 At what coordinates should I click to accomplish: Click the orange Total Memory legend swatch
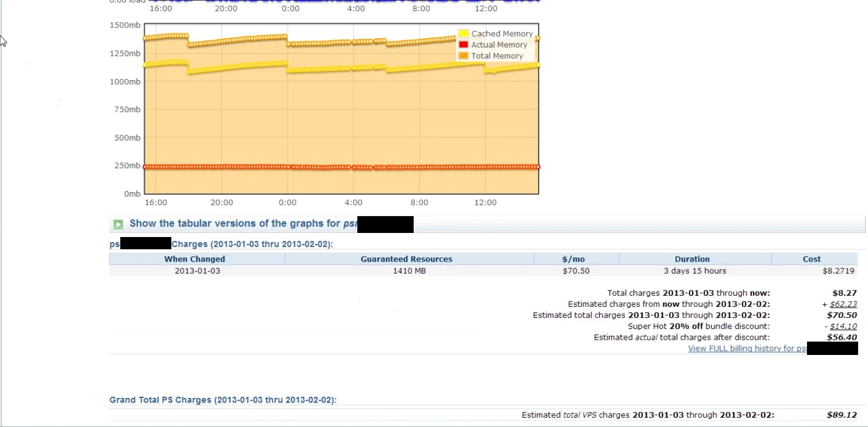(x=463, y=56)
